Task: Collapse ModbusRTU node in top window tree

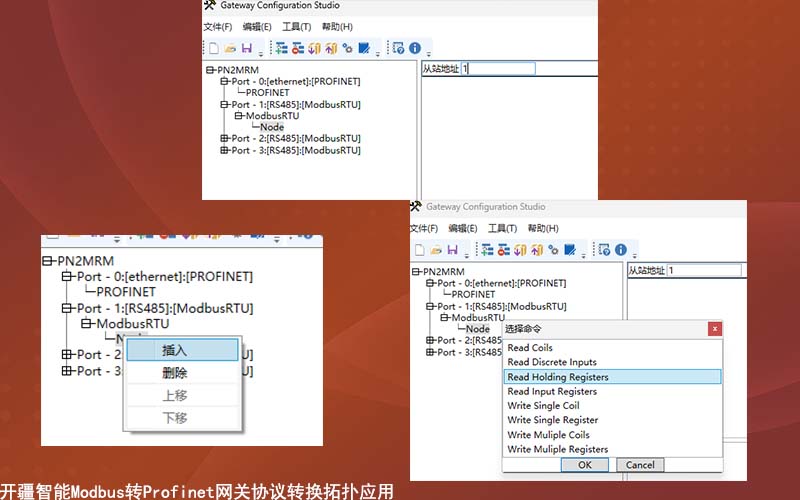Action: pyautogui.click(x=238, y=116)
